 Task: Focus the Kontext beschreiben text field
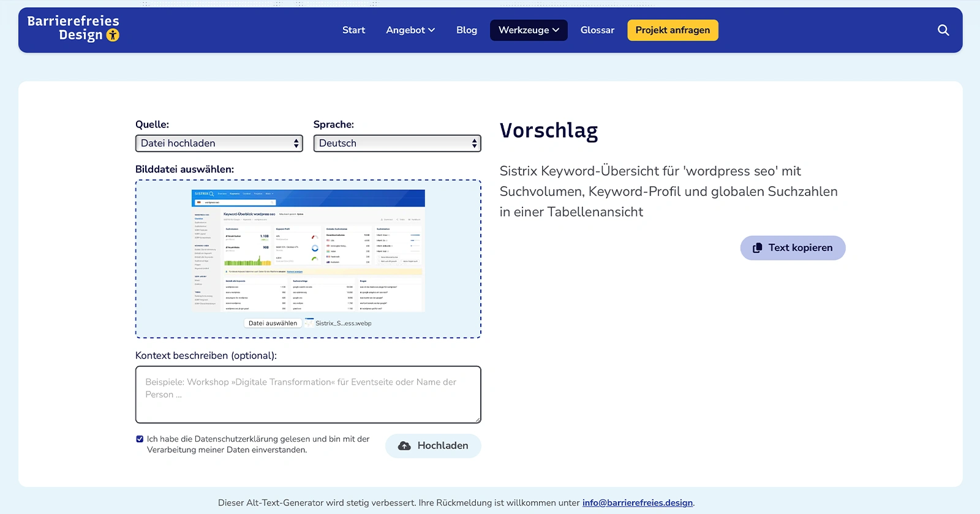point(308,395)
